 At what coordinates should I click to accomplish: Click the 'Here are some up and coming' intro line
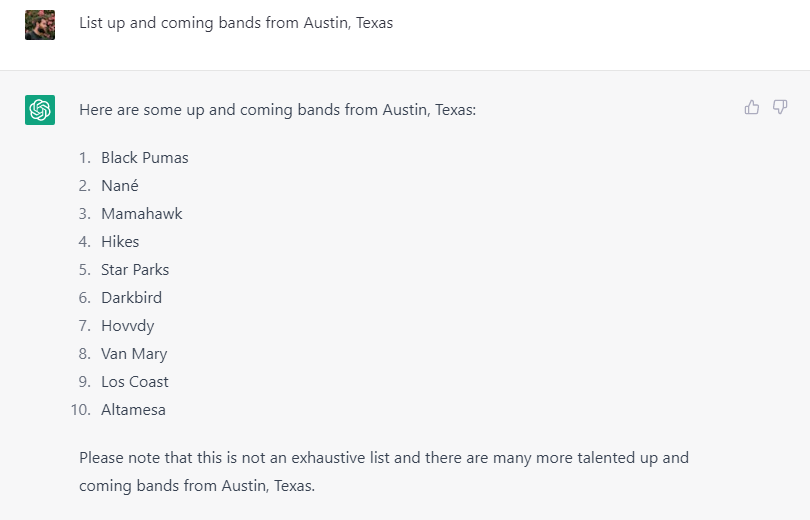(277, 110)
